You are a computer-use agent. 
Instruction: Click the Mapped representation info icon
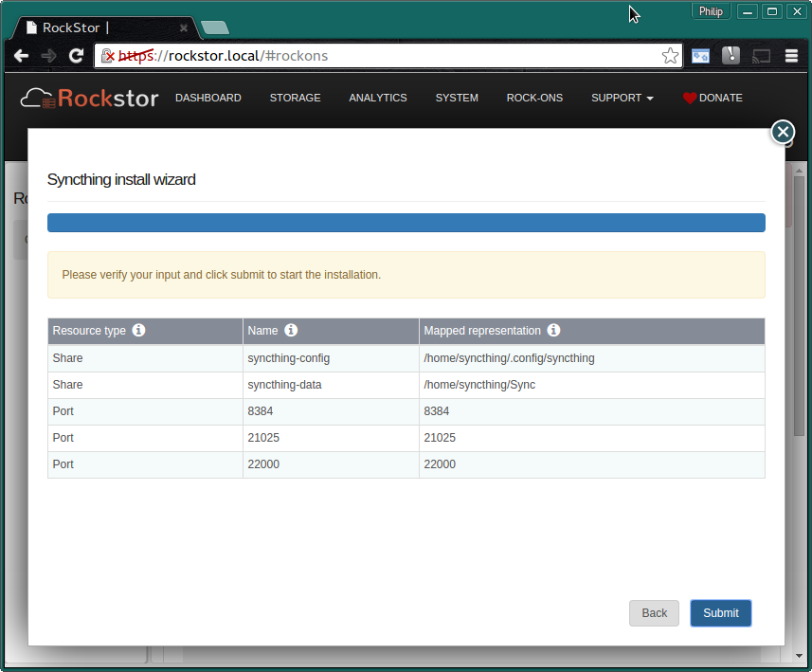coord(553,330)
